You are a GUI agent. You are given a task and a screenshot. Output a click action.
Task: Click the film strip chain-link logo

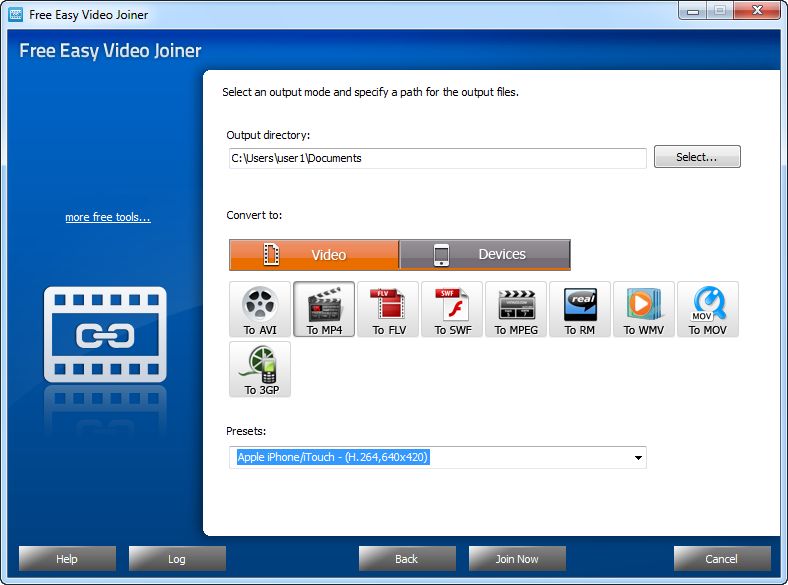[105, 335]
